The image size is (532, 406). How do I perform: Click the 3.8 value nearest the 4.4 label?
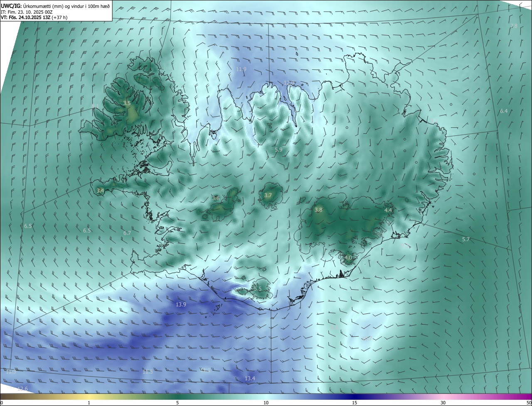pyautogui.click(x=318, y=210)
